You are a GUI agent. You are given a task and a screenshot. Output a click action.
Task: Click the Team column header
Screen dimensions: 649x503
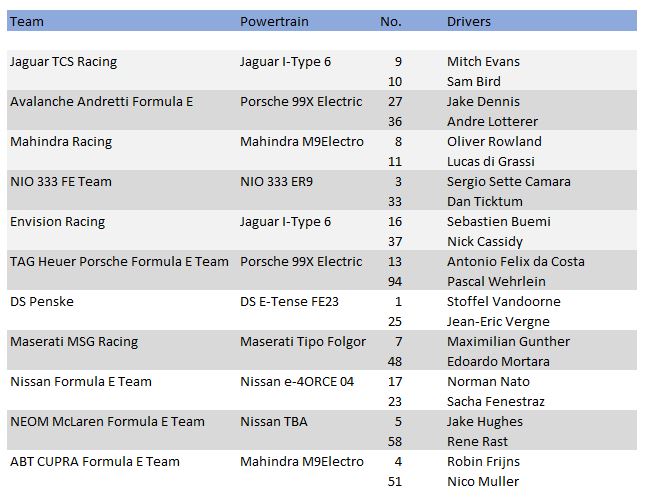(x=27, y=21)
